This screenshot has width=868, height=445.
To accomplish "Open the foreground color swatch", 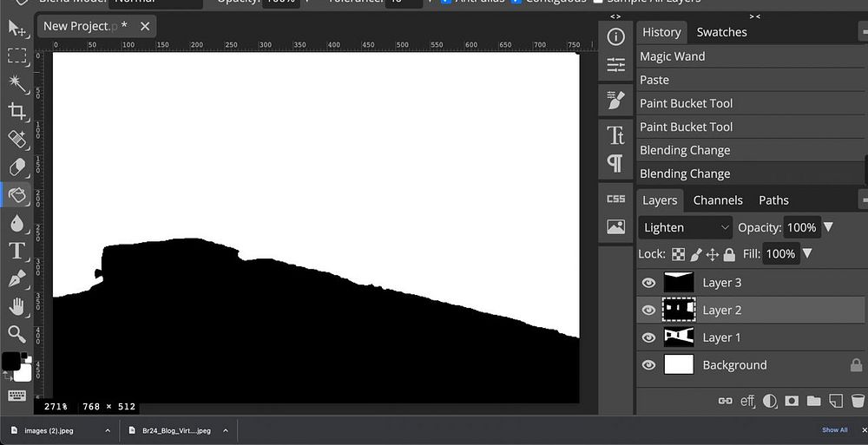I will [x=10, y=361].
